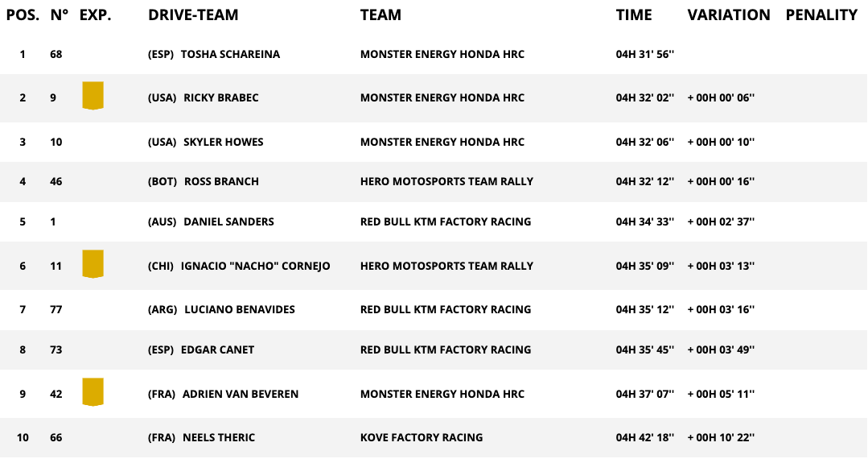Click Kove Factory Racing team name

tap(422, 437)
